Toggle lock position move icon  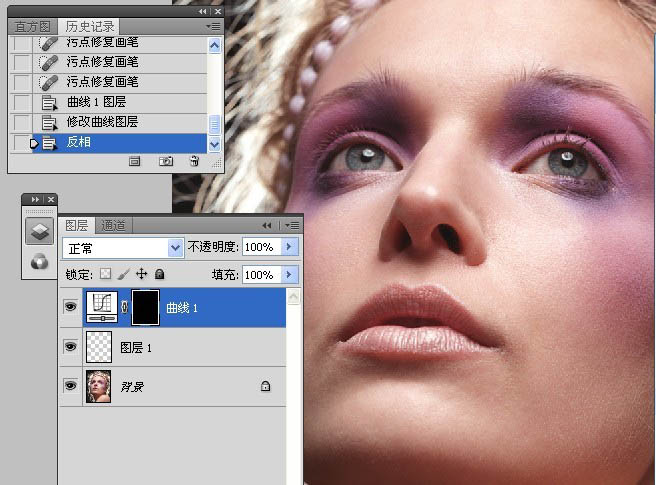click(141, 274)
